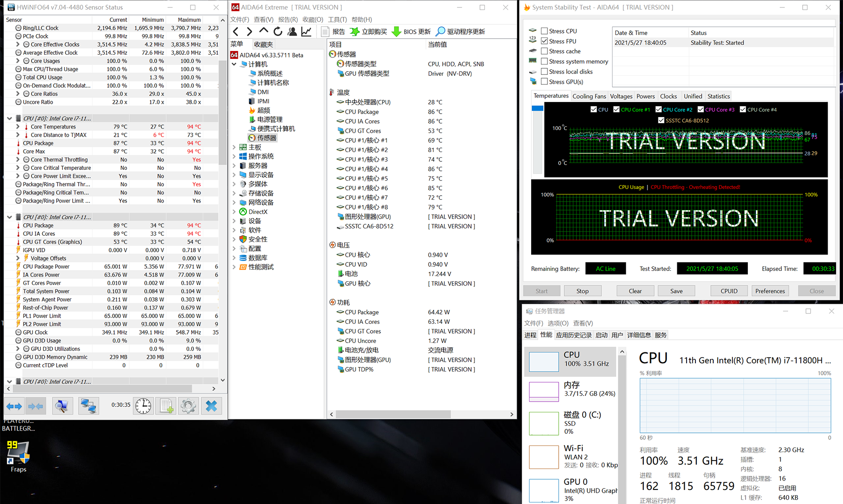Screen dimensions: 843x504
Task: Toggle CPU Core #4 graph checkbox
Action: click(x=743, y=110)
